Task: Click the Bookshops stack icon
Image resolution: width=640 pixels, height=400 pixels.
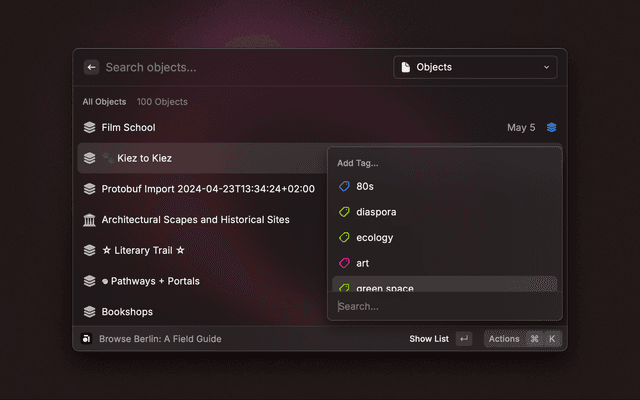Action: [x=89, y=312]
